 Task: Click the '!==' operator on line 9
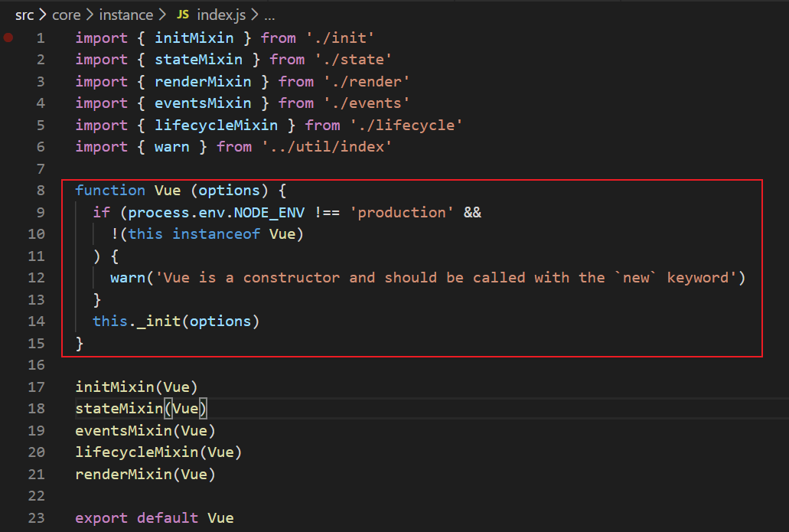pyautogui.click(x=327, y=213)
